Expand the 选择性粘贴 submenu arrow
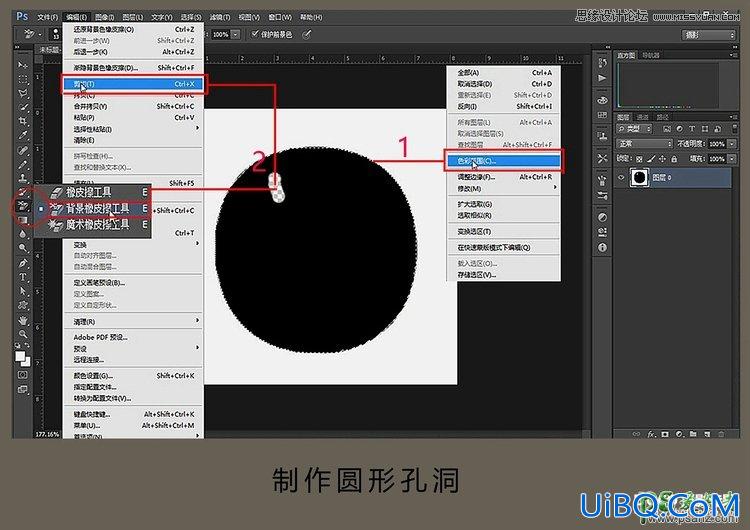Image resolution: width=750 pixels, height=530 pixels. point(197,128)
